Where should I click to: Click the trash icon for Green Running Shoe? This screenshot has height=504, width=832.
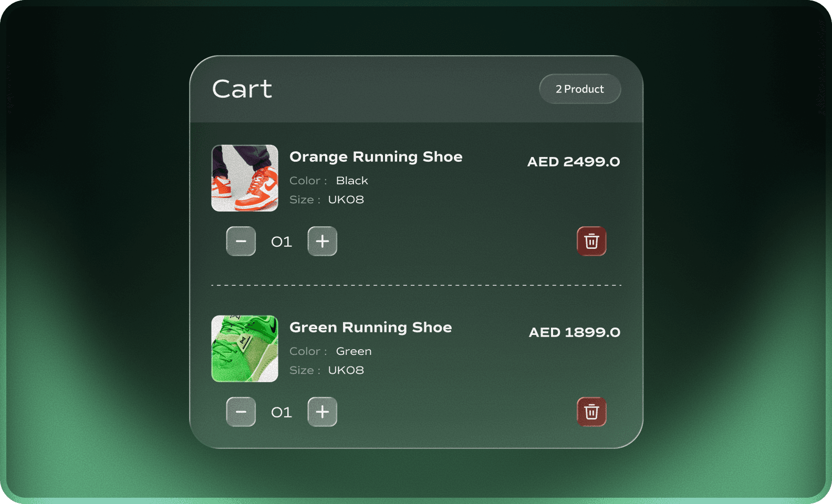tap(591, 412)
